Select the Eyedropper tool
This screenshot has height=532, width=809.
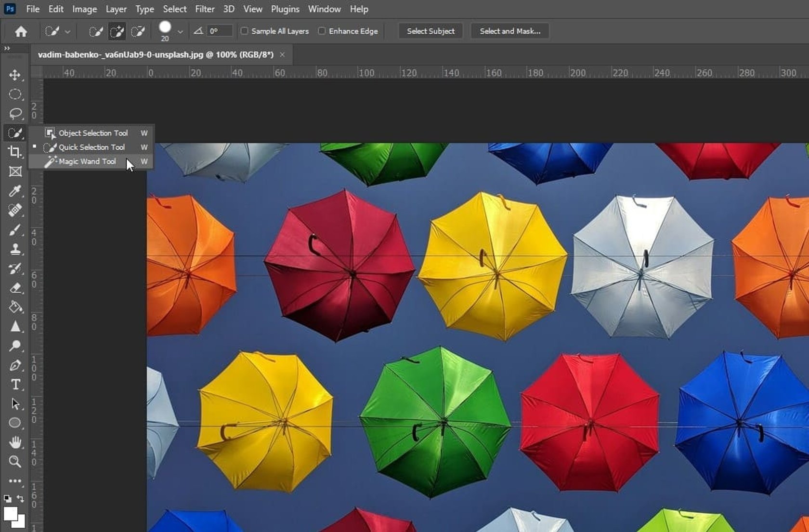[15, 192]
